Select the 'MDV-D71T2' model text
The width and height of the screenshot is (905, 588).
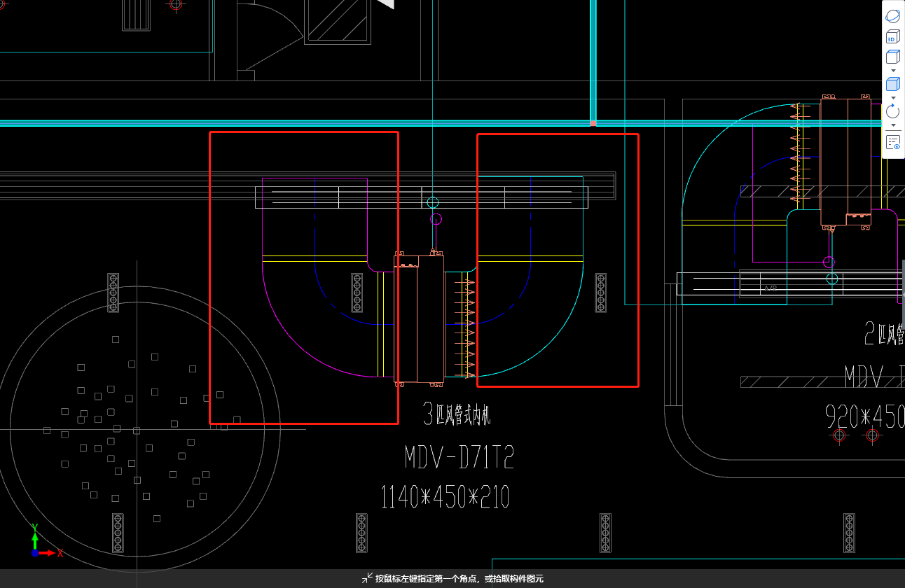coord(460,458)
